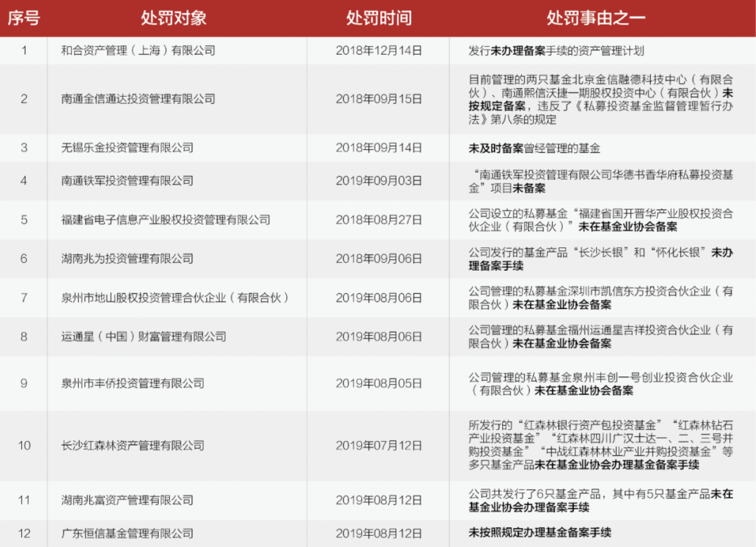
Task: Click the date 2019年09月03日
Action: [x=378, y=180]
